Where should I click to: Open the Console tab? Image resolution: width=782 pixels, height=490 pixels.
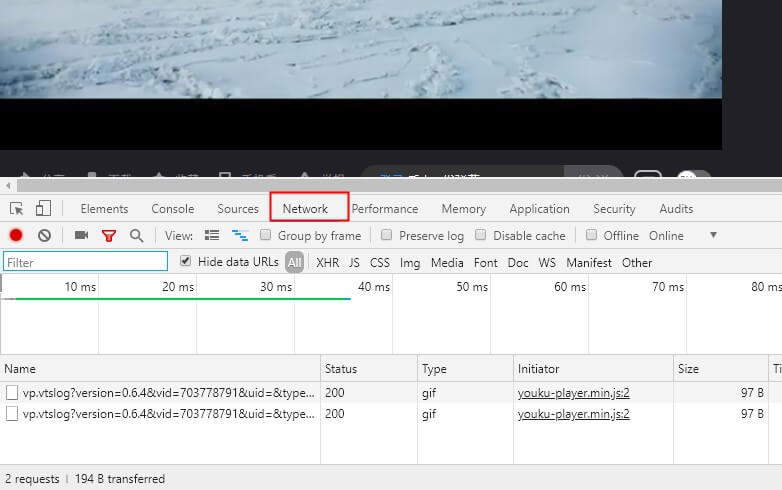(x=173, y=209)
